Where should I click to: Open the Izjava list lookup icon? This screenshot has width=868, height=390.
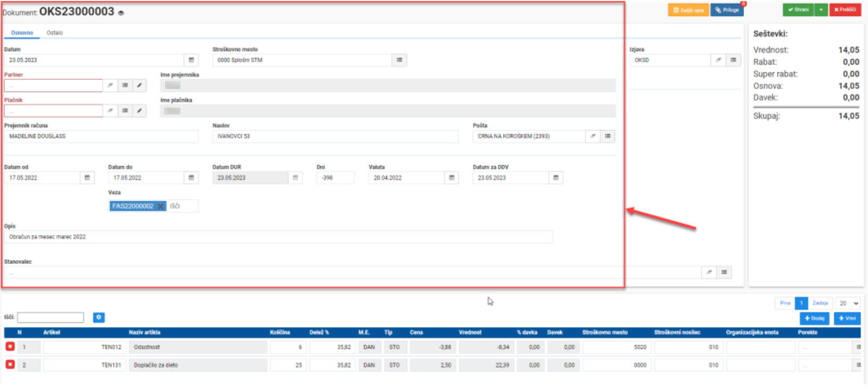coord(733,60)
